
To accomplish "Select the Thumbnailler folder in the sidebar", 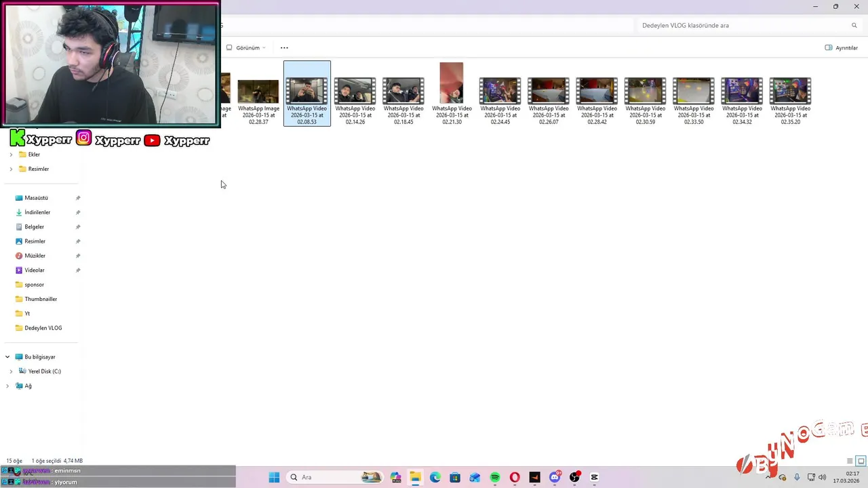I will [x=41, y=299].
